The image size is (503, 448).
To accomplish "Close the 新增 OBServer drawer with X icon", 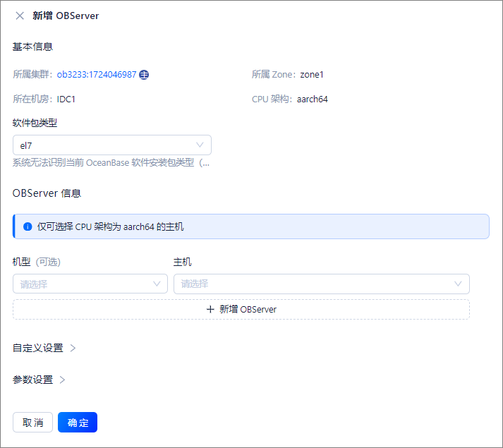I will pos(20,16).
